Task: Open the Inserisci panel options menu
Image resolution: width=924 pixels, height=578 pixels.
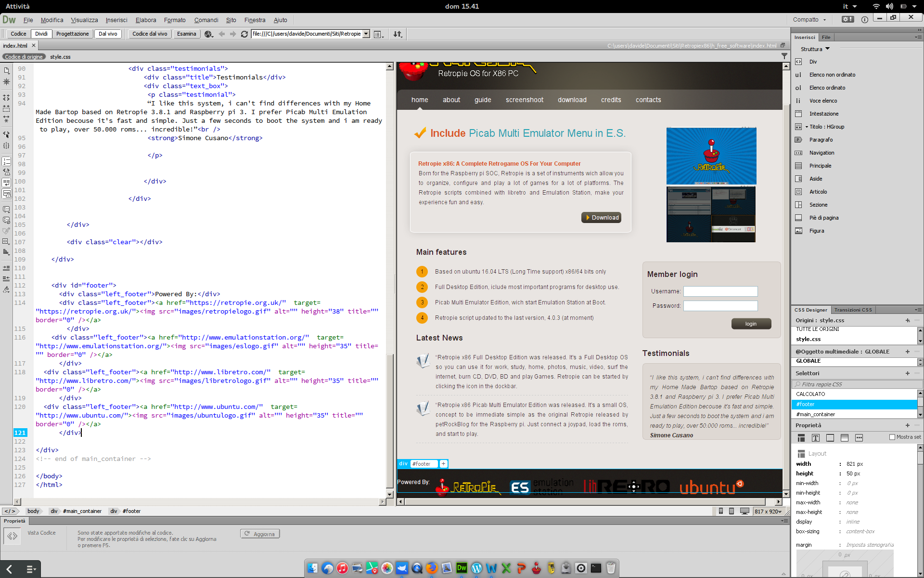Action: (918, 37)
